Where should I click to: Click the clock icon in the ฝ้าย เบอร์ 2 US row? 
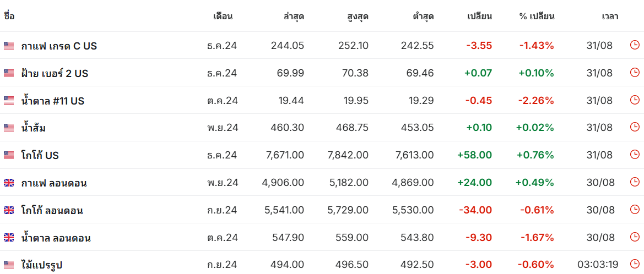click(x=635, y=73)
